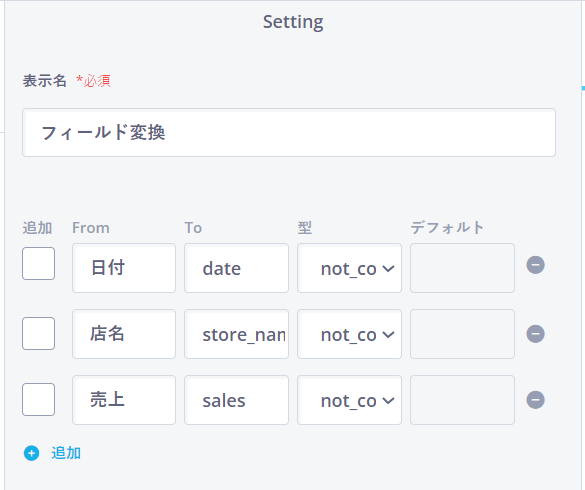Open the 型 dropdown for store_name row
This screenshot has width=585, height=490.
(349, 334)
